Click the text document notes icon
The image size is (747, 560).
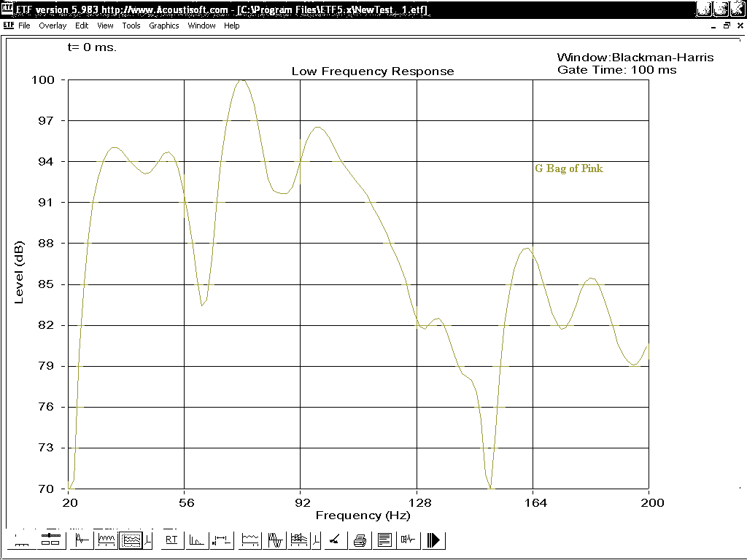pos(384,540)
